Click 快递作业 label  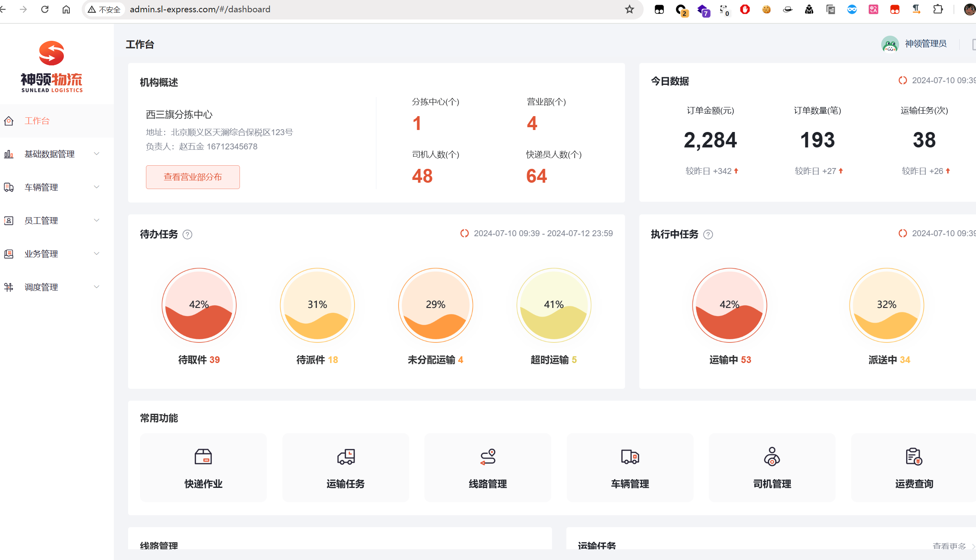tap(203, 484)
